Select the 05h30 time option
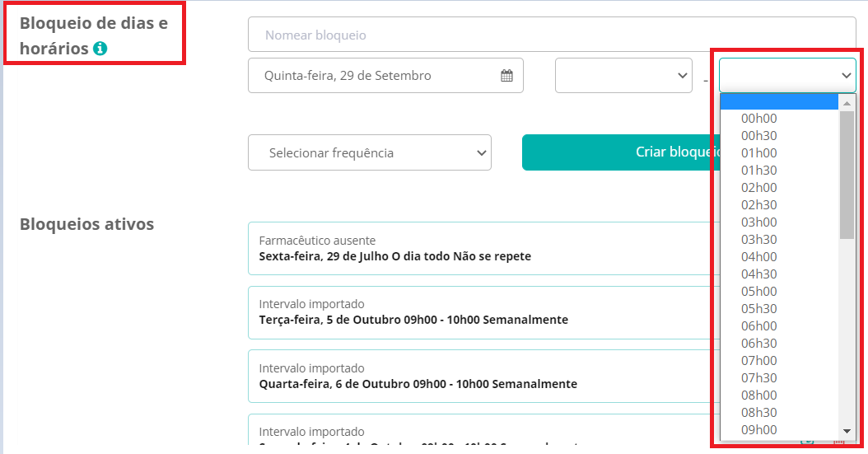This screenshot has width=868, height=454. pyautogui.click(x=758, y=309)
